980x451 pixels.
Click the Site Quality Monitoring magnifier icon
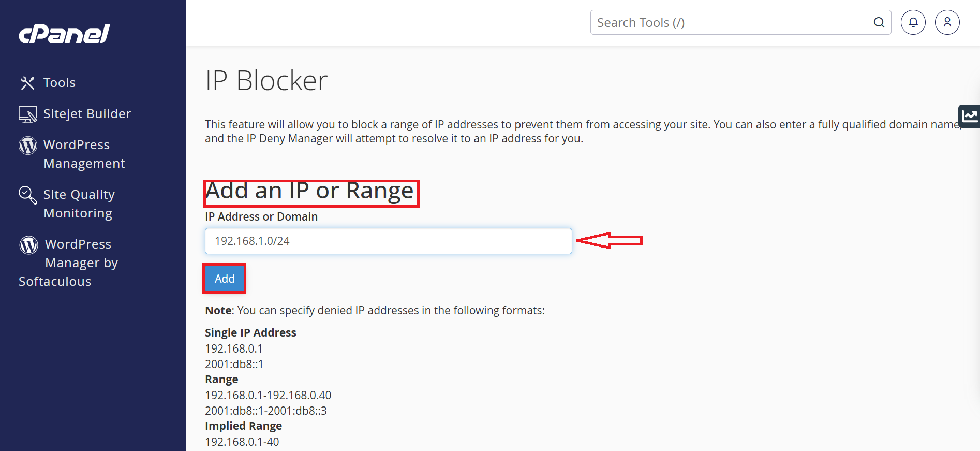27,195
